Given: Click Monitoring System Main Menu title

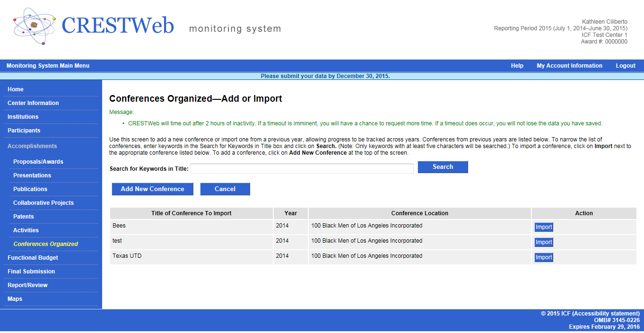Looking at the screenshot, I should 48,66.
